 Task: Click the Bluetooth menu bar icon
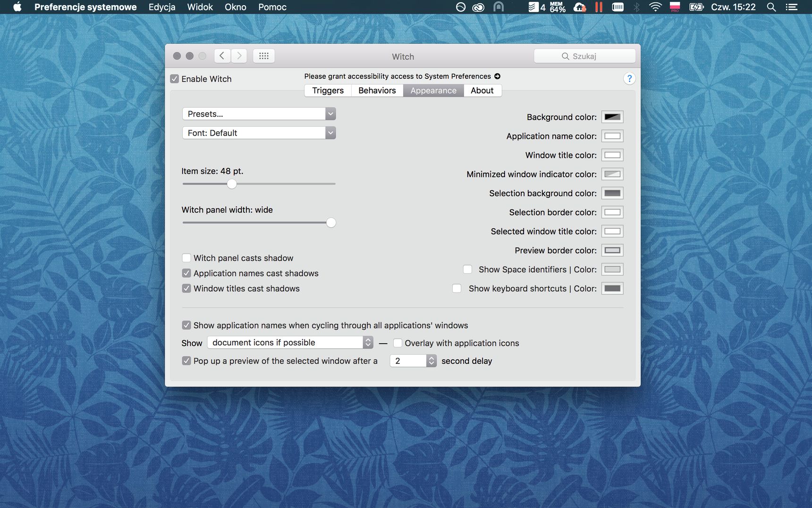click(636, 7)
